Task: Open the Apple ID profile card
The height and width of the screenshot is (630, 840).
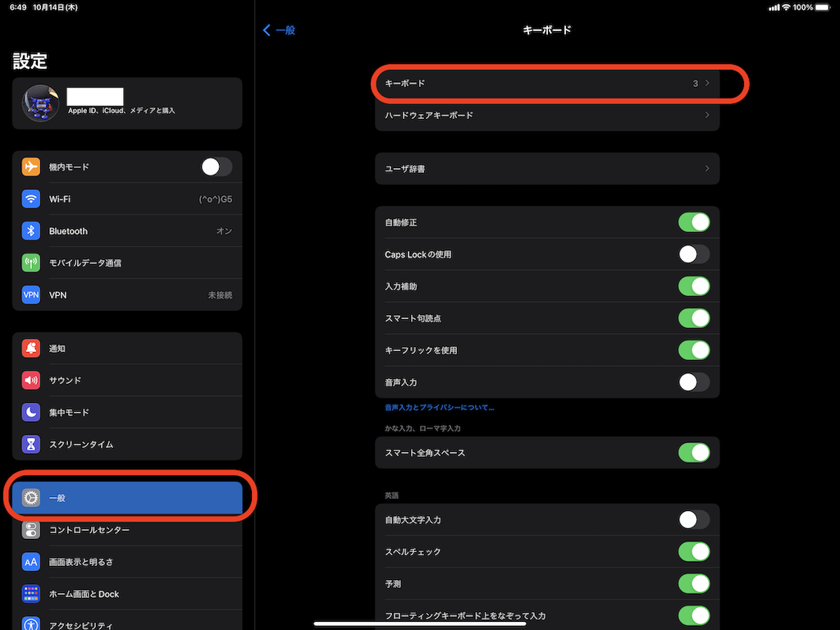Action: click(x=127, y=103)
